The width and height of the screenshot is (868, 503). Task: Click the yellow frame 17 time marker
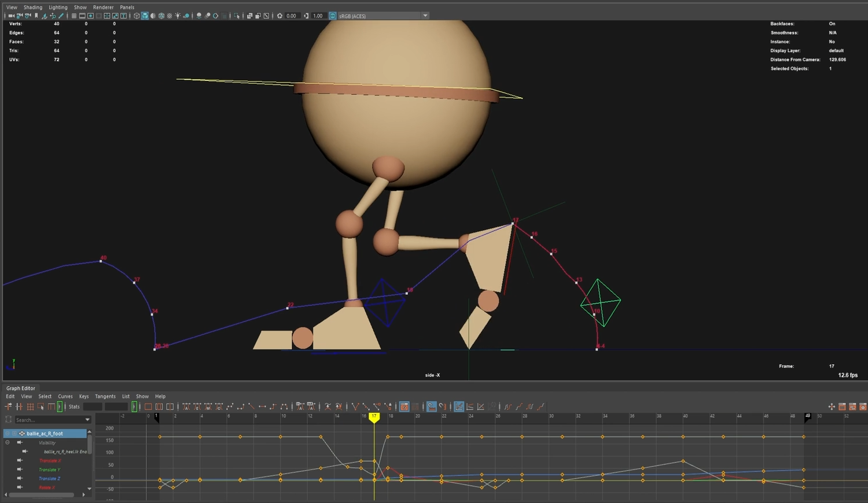(374, 416)
